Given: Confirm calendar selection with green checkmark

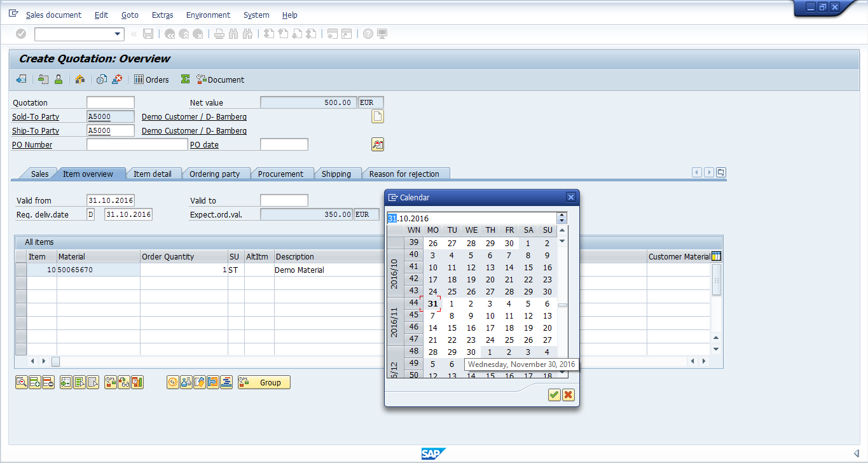Looking at the screenshot, I should coord(555,395).
